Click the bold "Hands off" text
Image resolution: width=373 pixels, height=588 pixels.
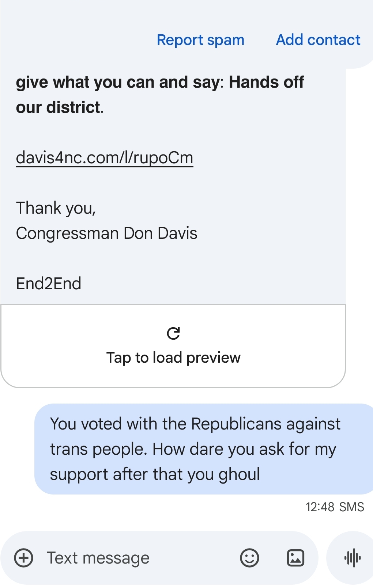pos(266,82)
